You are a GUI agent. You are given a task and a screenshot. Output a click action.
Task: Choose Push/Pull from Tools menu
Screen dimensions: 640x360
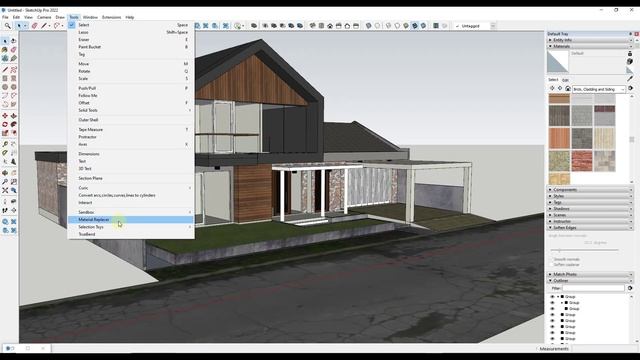coord(131,88)
